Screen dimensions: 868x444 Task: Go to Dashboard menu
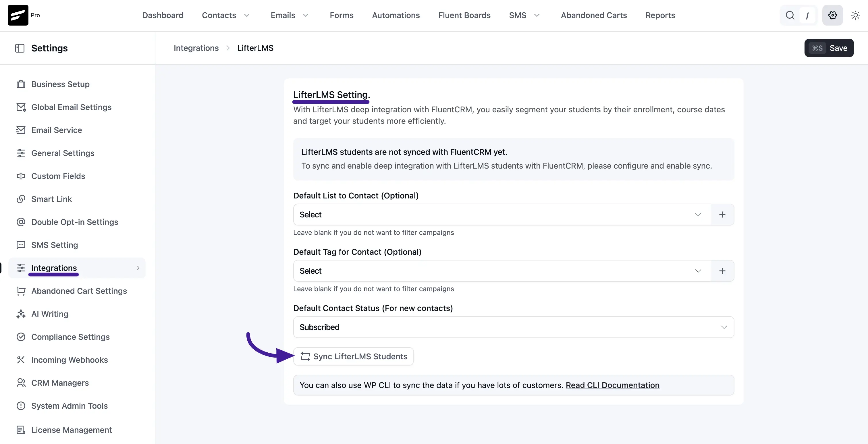point(163,16)
